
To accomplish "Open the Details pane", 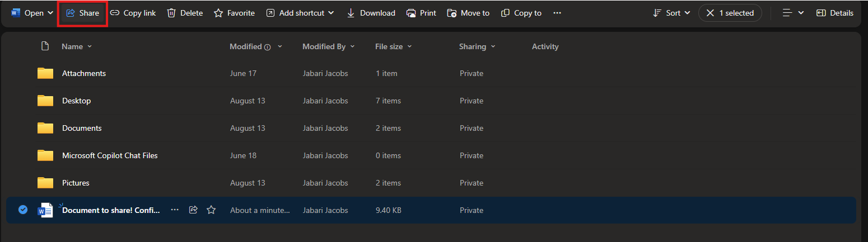I will [834, 13].
